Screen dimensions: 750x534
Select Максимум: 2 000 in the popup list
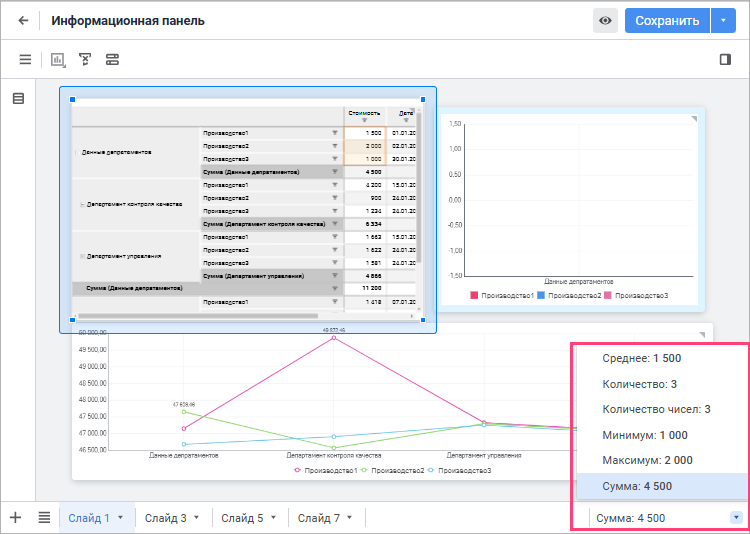point(662,460)
